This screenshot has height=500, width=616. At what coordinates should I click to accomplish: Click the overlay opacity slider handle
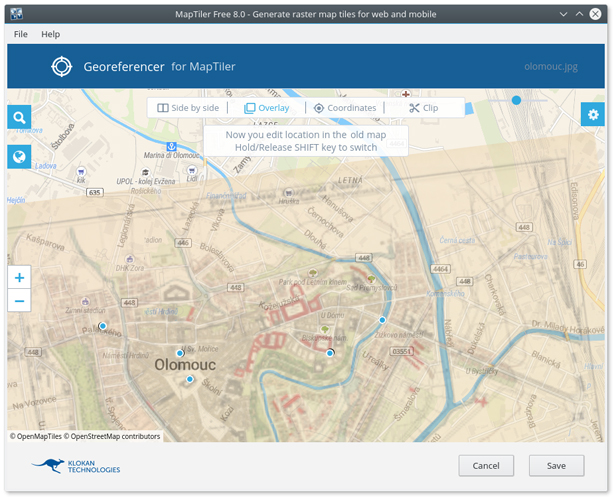(516, 100)
